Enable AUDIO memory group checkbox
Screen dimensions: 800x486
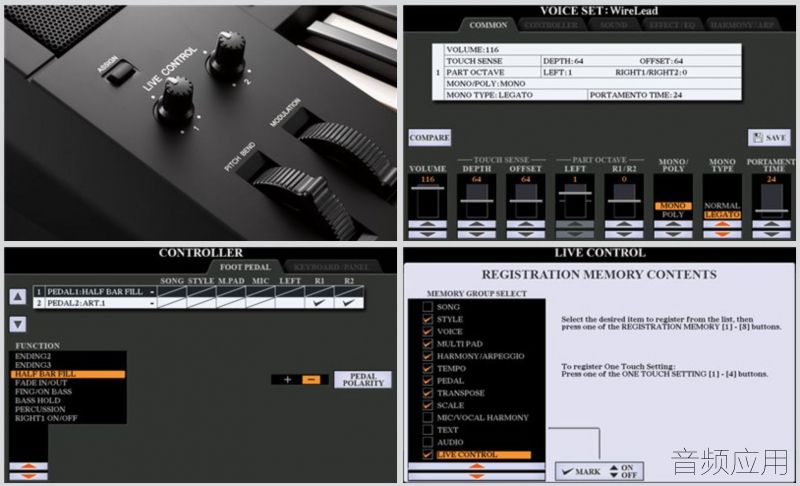coord(428,442)
